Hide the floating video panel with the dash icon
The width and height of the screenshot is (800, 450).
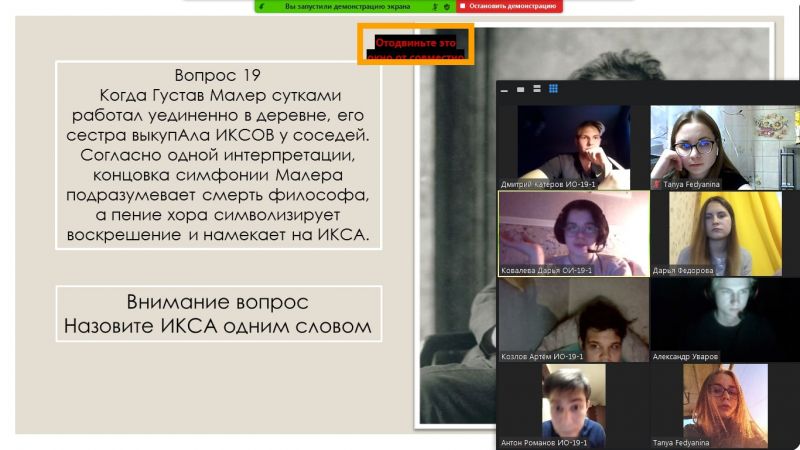pos(506,89)
